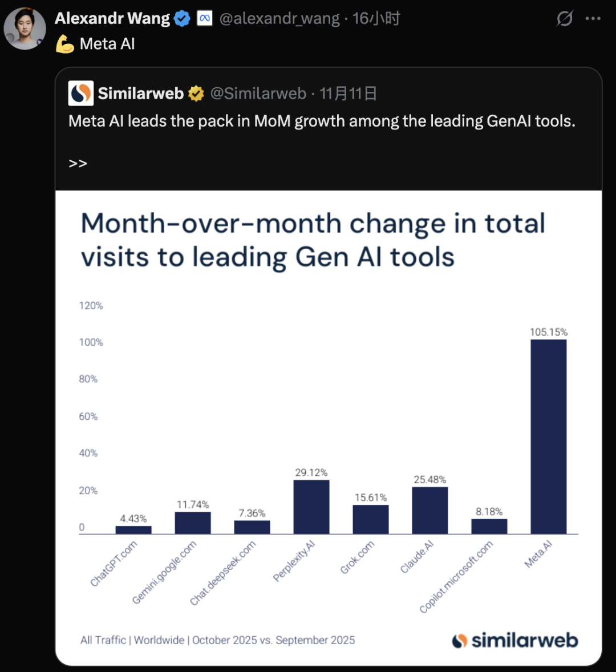Viewport: 616px width, 672px height.
Task: Click the Meta affiliation badge icon
Action: pos(204,19)
